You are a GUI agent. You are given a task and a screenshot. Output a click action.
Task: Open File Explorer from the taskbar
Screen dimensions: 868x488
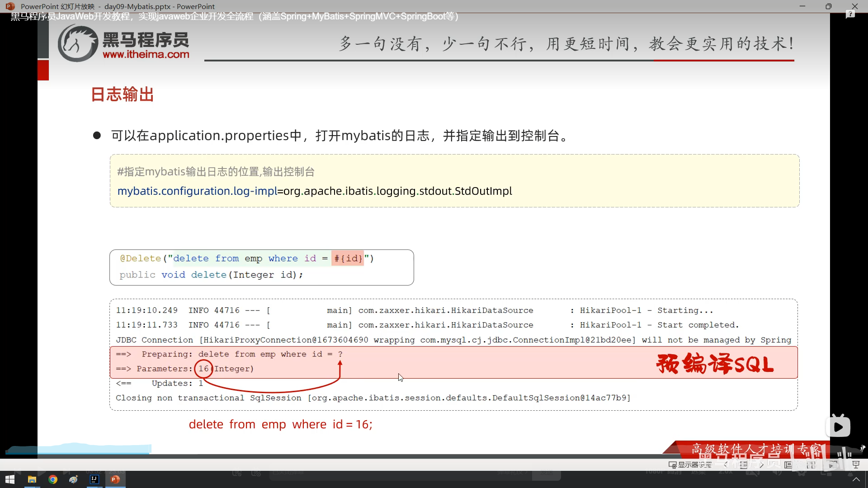coord(32,479)
